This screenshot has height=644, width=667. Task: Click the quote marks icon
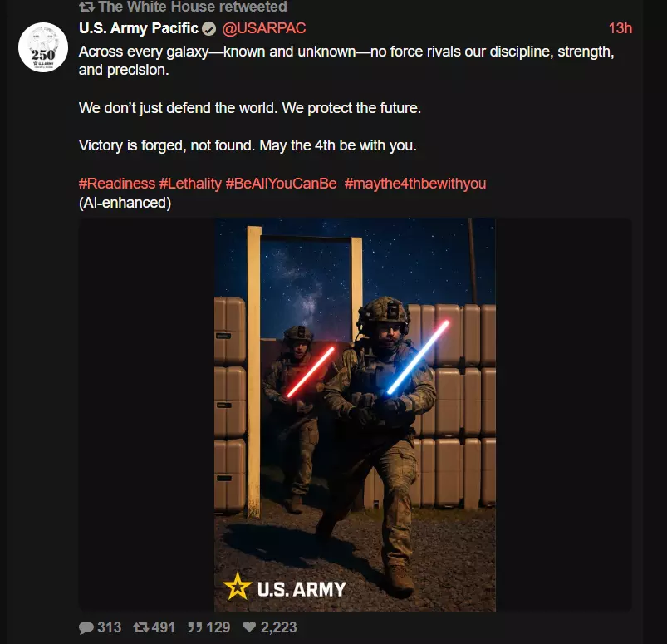click(195, 627)
